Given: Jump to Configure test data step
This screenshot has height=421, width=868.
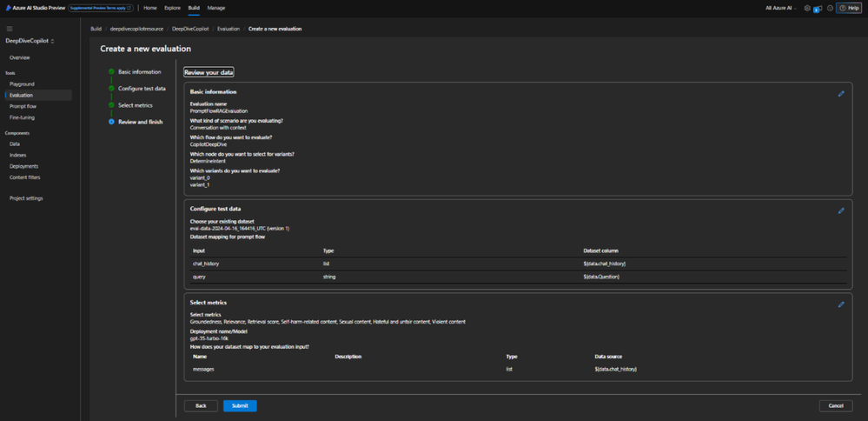Looking at the screenshot, I should click(142, 89).
